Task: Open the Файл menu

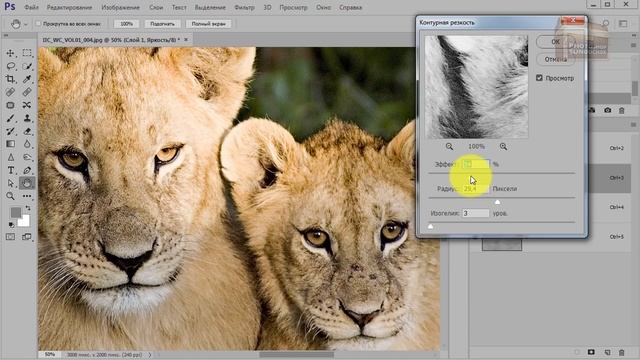Action: pyautogui.click(x=31, y=7)
